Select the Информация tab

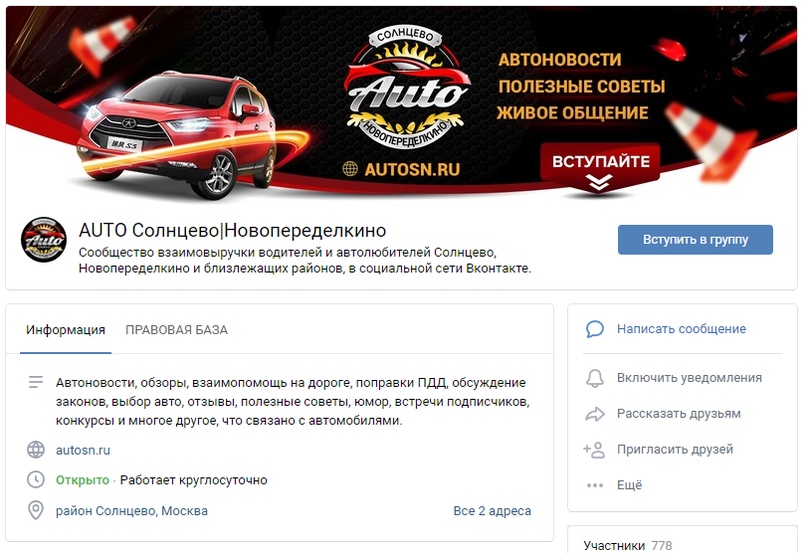click(x=65, y=330)
